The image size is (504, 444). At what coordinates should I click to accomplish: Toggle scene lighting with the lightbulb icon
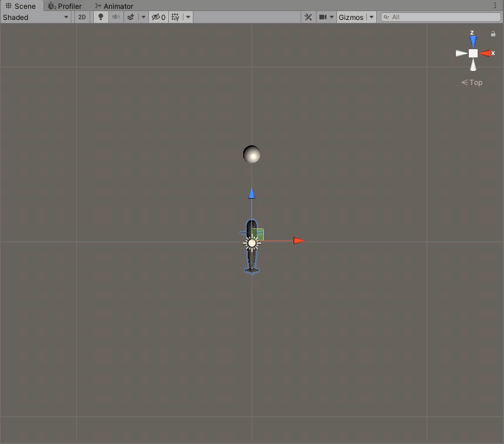[x=101, y=17]
